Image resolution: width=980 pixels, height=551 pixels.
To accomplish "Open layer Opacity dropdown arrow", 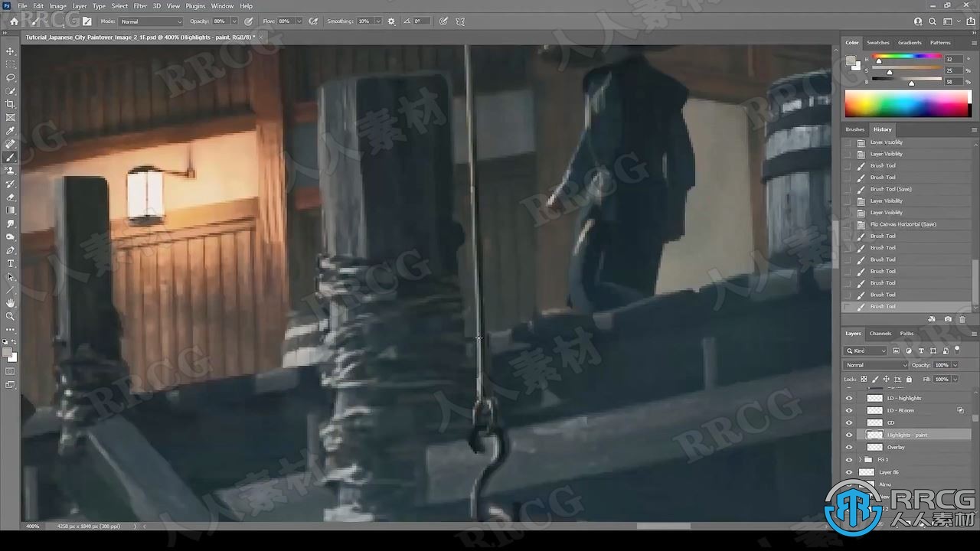I will click(x=955, y=365).
